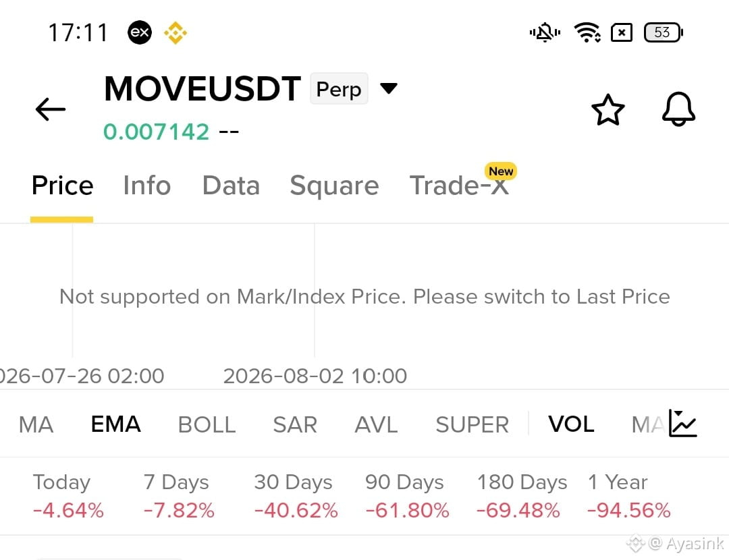Select the SUPER indicator
Viewport: 729px width, 560px height.
coord(473,424)
